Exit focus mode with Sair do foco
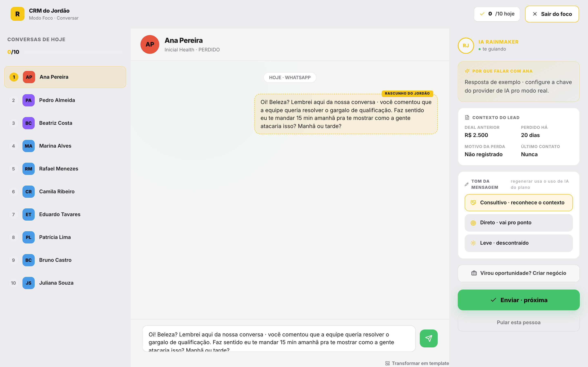This screenshot has height=367, width=588. [552, 14]
